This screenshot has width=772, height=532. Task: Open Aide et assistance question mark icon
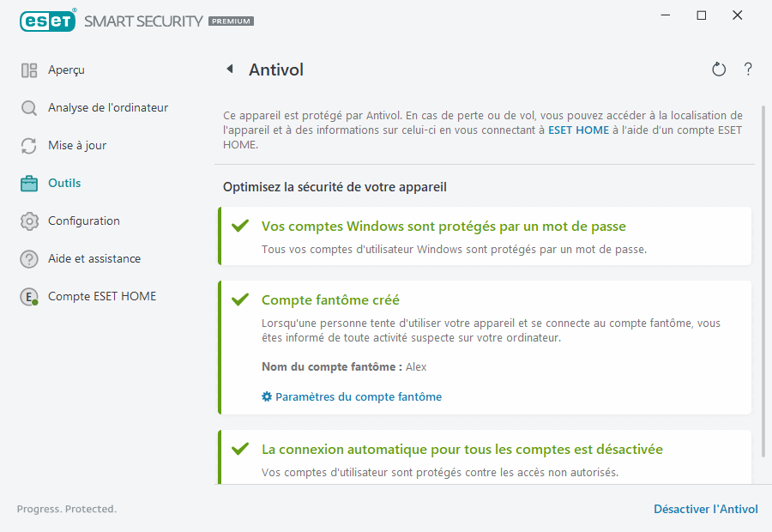(29, 258)
